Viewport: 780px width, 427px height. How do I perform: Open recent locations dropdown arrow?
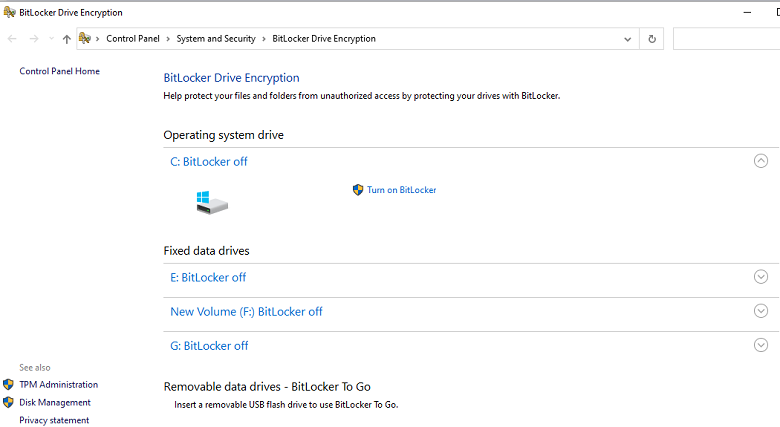pos(51,39)
